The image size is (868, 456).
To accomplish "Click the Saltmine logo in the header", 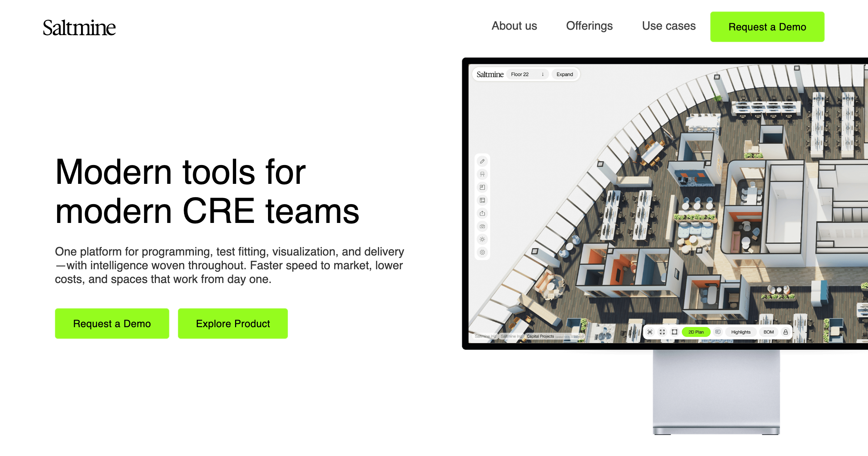I will coord(79,28).
